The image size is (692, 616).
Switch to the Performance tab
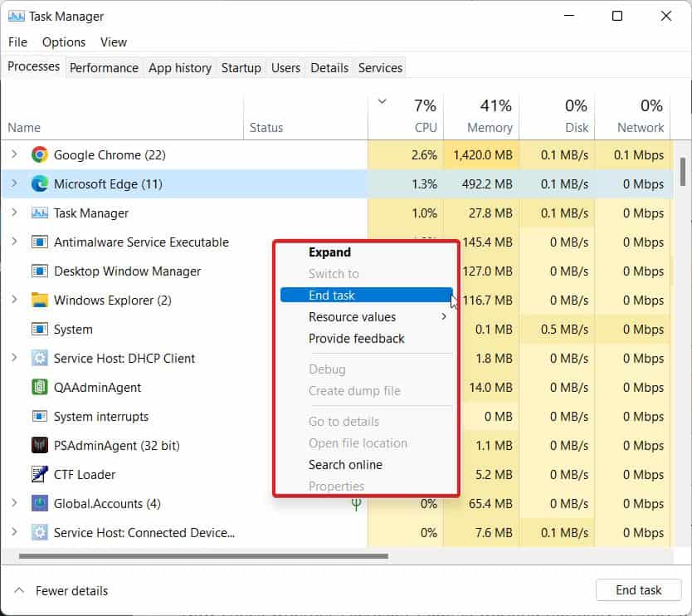(x=105, y=68)
